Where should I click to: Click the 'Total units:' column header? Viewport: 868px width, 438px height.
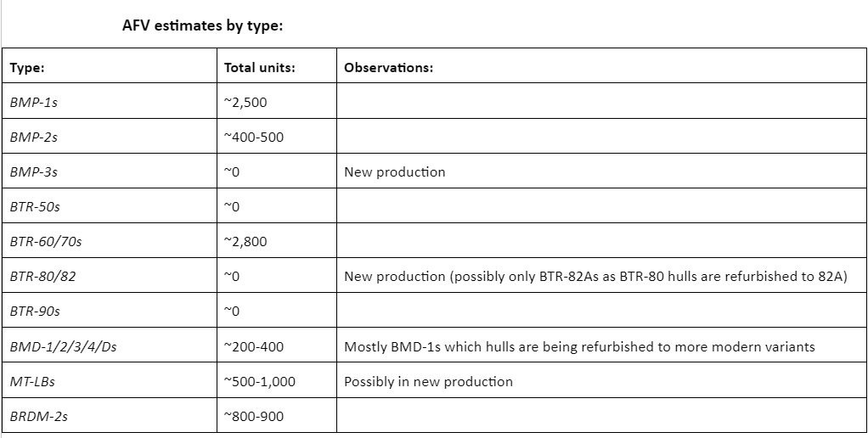click(x=259, y=68)
